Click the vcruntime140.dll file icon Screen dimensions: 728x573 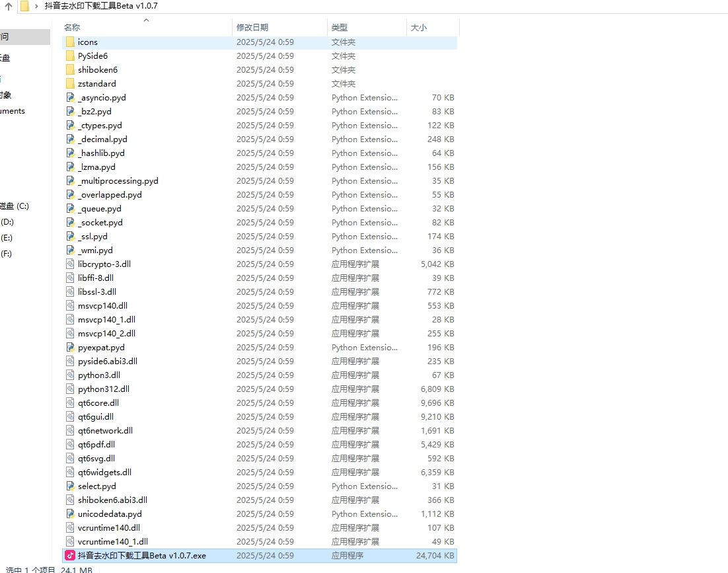[70, 528]
